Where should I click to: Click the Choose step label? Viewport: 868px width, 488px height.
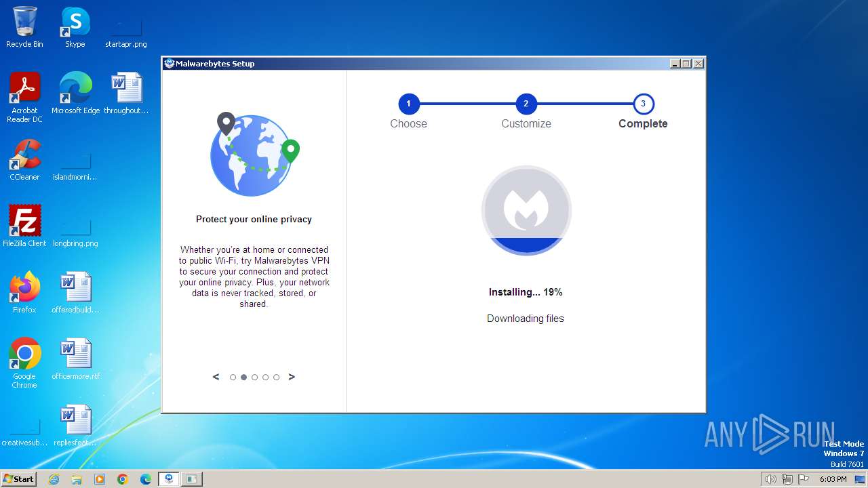pos(408,124)
